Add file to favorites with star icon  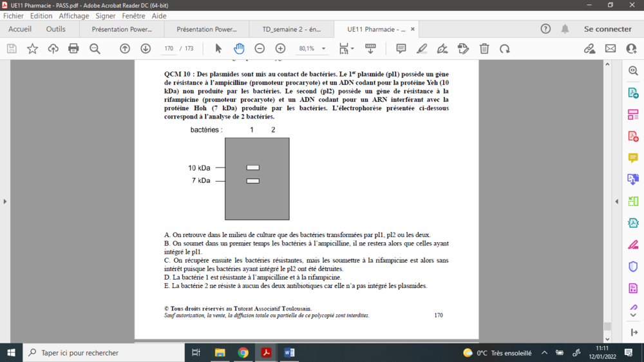[32, 48]
